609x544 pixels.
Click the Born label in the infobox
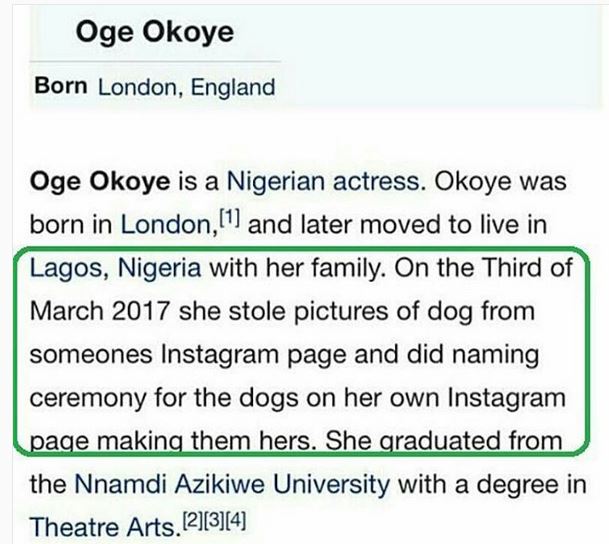pos(62,86)
